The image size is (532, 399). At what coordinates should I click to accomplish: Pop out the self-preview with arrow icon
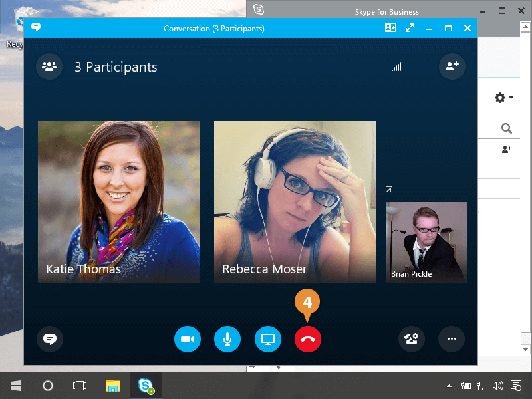(x=390, y=190)
